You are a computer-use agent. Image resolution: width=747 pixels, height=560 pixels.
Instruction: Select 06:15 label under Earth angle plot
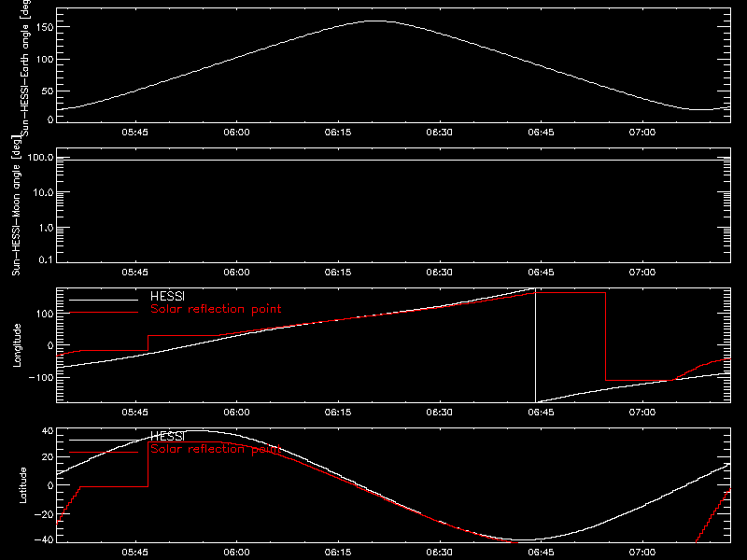tap(338, 133)
